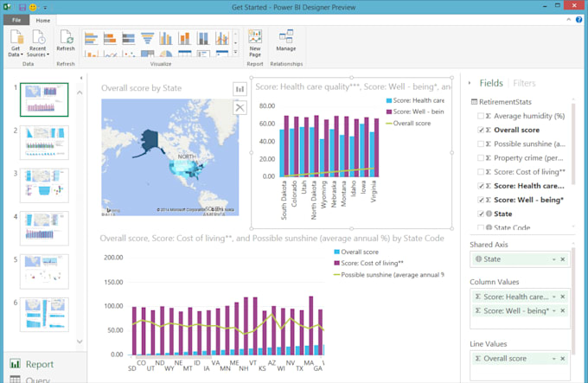Open Help via question mark icon
The image size is (588, 383).
[579, 20]
